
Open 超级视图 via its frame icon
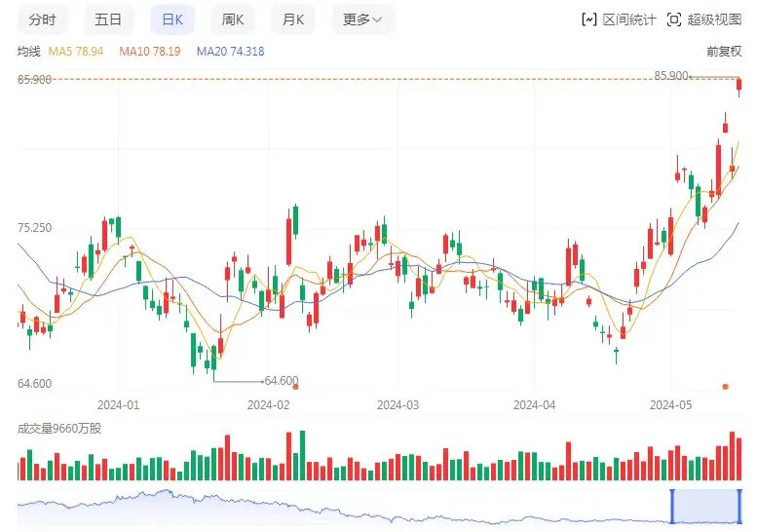coord(674,19)
